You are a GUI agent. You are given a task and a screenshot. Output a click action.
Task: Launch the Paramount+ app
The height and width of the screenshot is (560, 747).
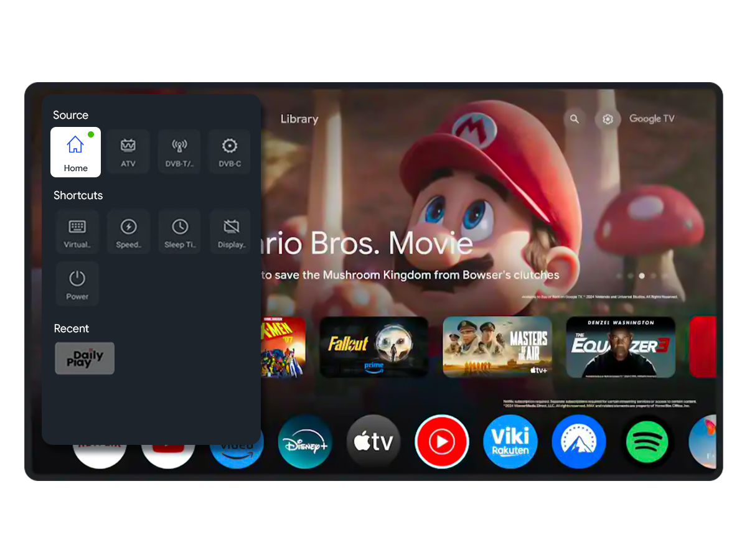579,442
